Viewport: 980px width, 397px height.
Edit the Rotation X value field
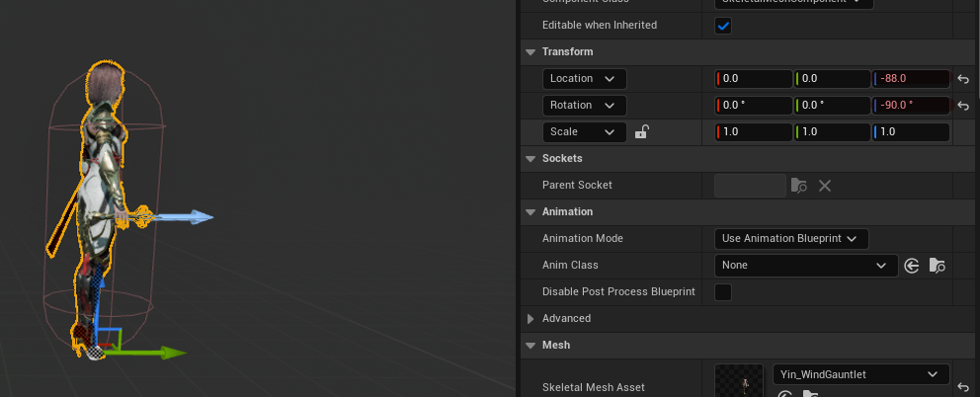click(x=754, y=106)
